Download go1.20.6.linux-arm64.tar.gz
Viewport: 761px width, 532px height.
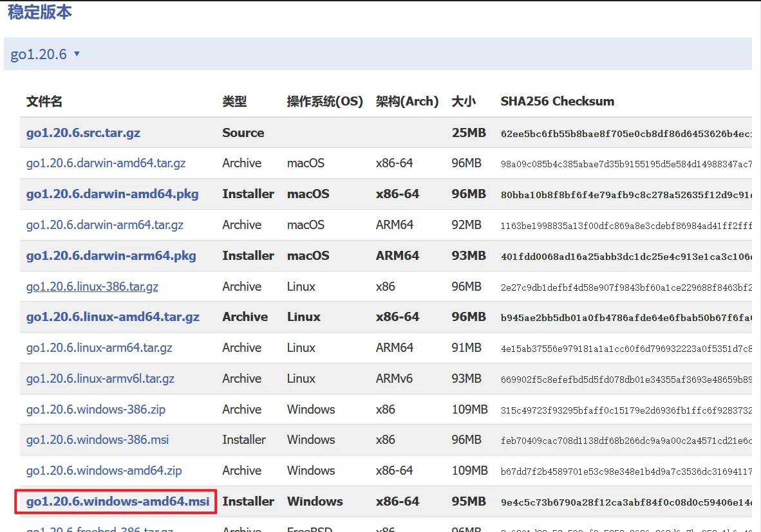click(x=100, y=348)
